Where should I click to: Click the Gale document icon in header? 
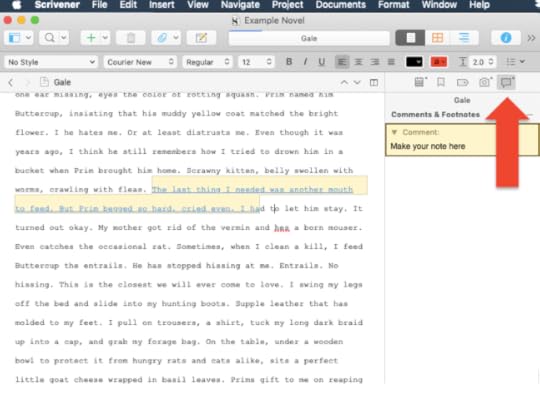44,82
